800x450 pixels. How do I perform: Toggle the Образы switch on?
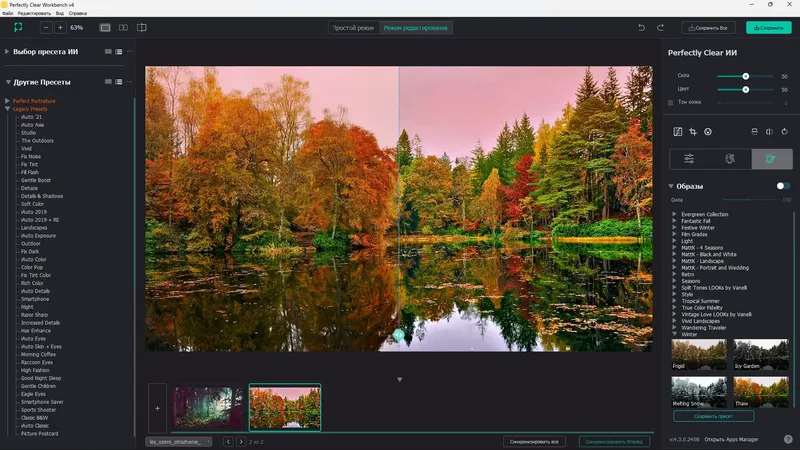(x=783, y=186)
